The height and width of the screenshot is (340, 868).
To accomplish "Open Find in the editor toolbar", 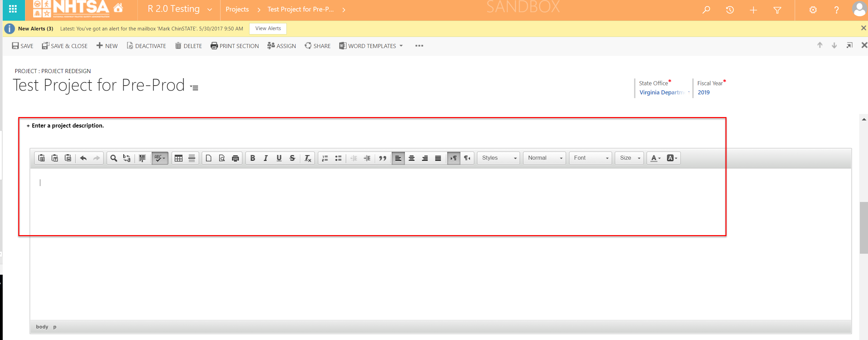I will [114, 158].
